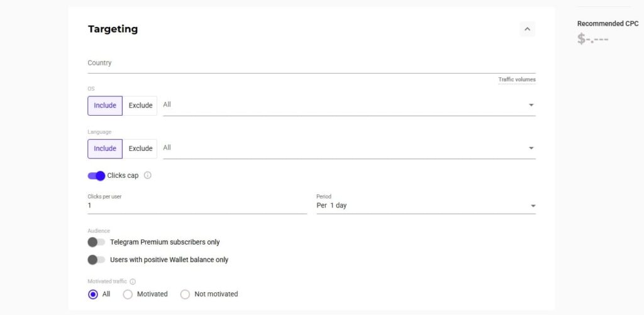Open the Clicks cap info icon
Screen dimensions: 644x315
click(148, 175)
